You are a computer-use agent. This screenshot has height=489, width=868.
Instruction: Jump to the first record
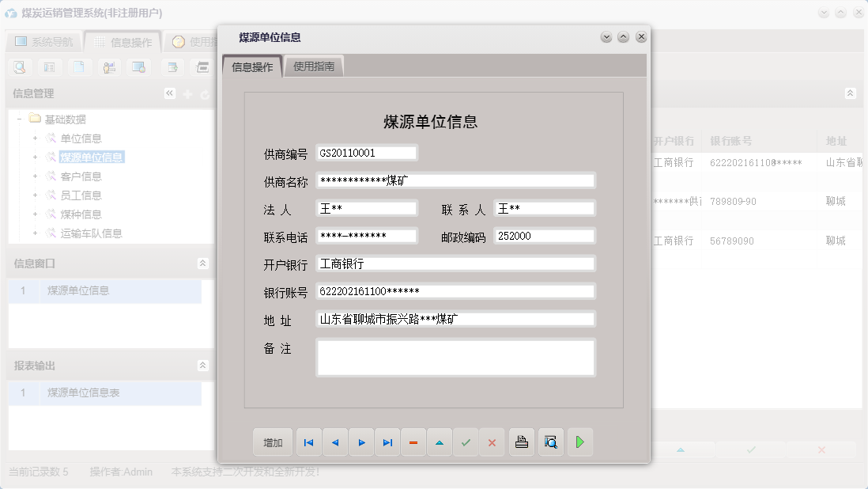point(308,442)
